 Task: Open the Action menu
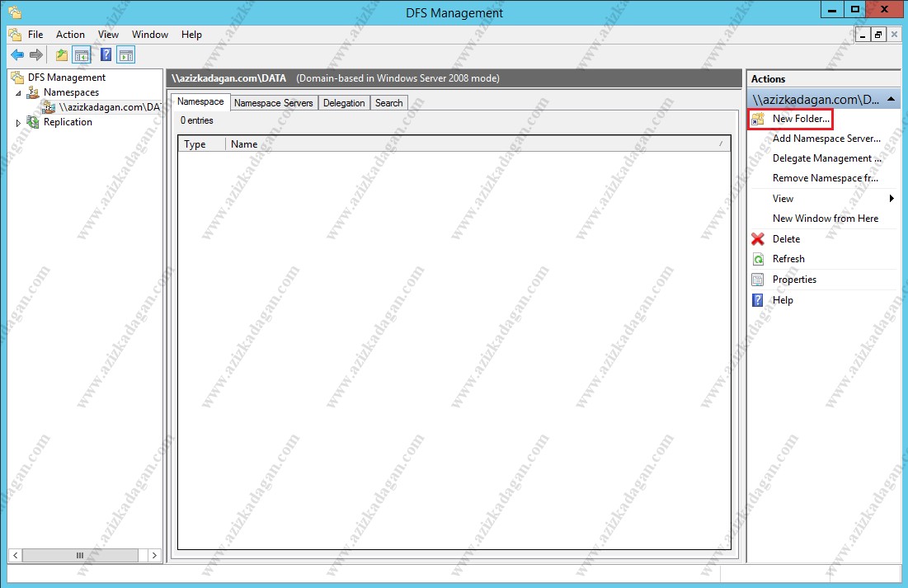(70, 35)
